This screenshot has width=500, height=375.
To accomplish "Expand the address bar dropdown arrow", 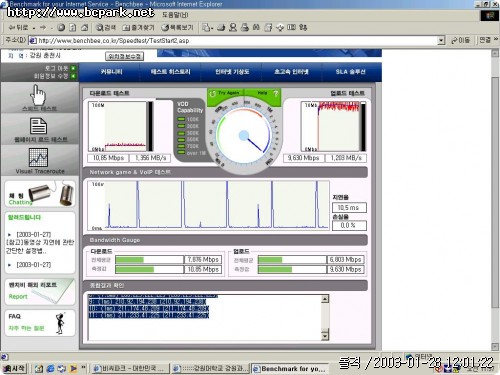I will [x=441, y=41].
